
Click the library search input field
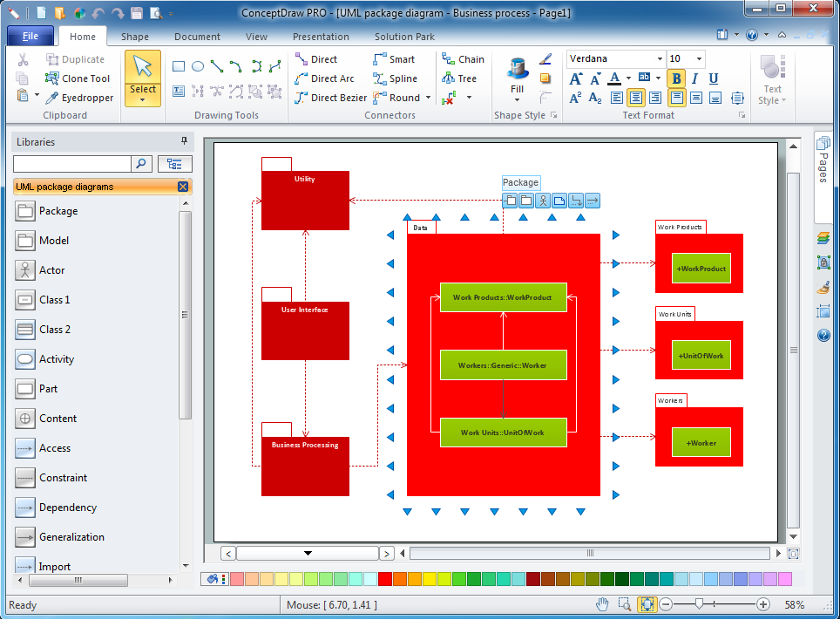(71, 164)
